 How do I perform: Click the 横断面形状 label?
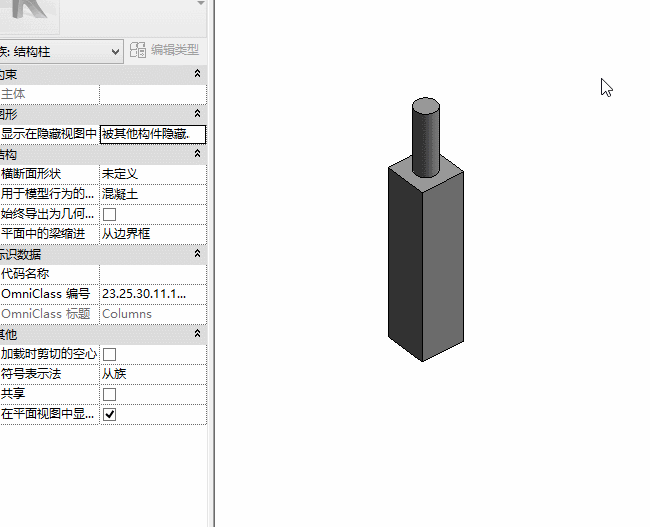[31, 174]
